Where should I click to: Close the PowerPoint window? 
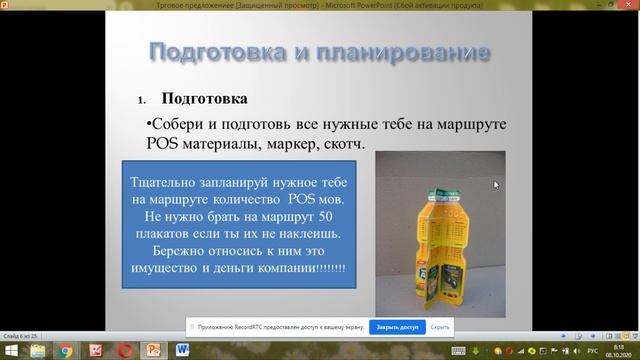click(629, 4)
